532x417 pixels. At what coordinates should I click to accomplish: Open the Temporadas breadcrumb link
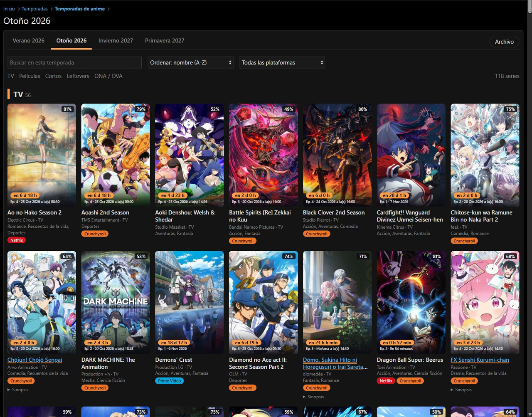click(x=34, y=9)
